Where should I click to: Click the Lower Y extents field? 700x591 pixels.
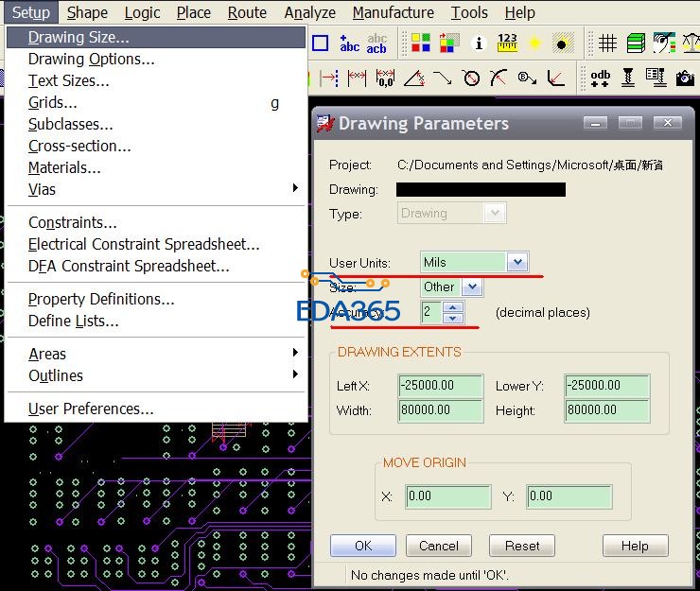[607, 386]
